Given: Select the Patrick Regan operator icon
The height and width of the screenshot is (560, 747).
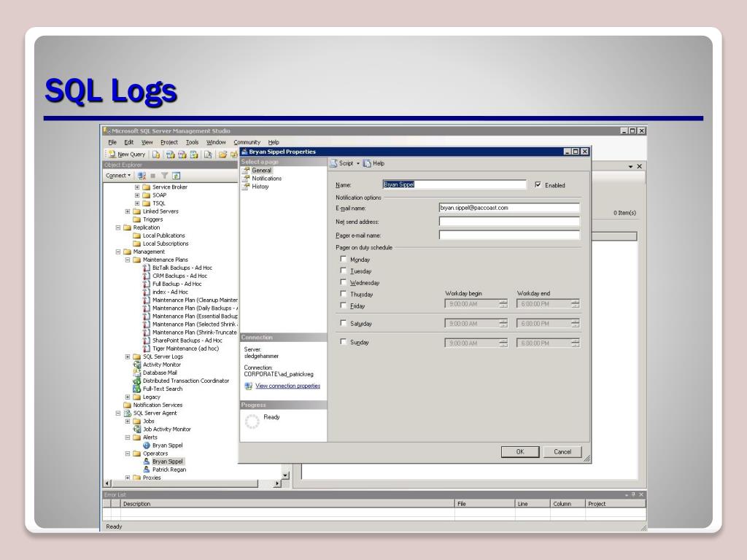Looking at the screenshot, I should 147,470.
